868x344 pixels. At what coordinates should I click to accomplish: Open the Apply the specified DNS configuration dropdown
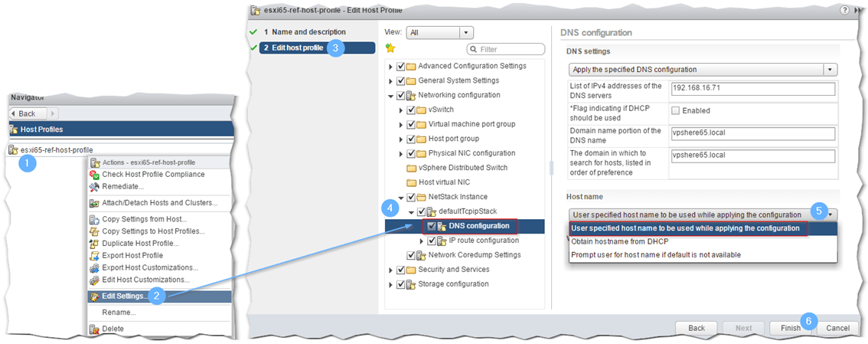coord(703,70)
